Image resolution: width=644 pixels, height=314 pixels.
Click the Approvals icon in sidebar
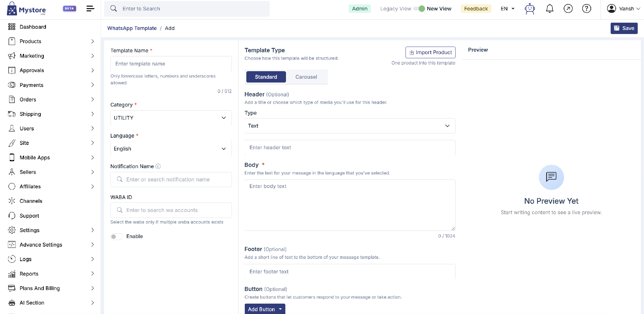point(12,70)
